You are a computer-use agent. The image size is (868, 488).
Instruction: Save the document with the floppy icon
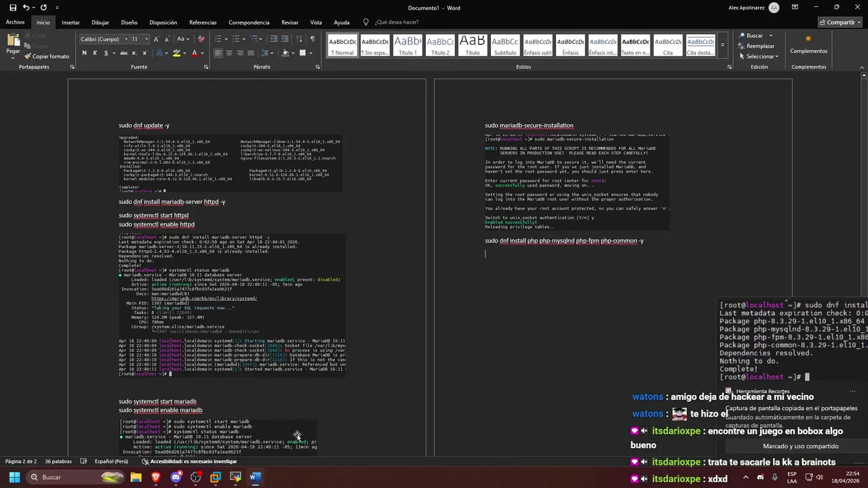tap(13, 7)
